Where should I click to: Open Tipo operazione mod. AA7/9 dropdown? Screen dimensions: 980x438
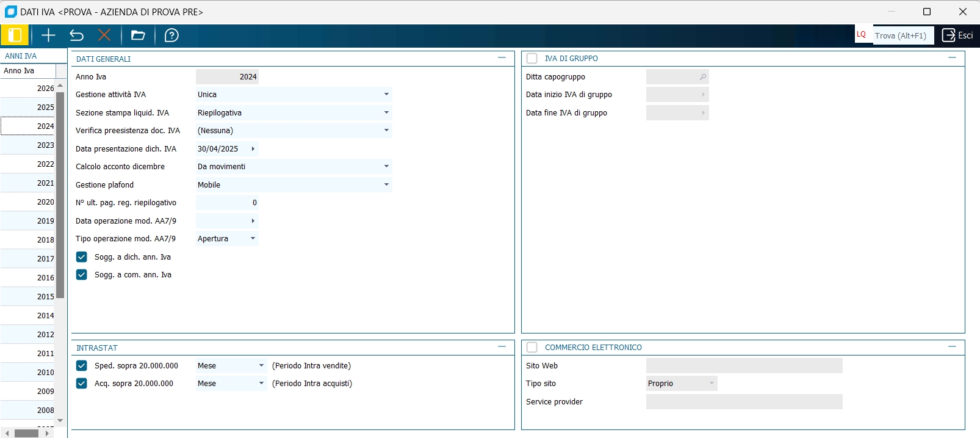coord(253,239)
